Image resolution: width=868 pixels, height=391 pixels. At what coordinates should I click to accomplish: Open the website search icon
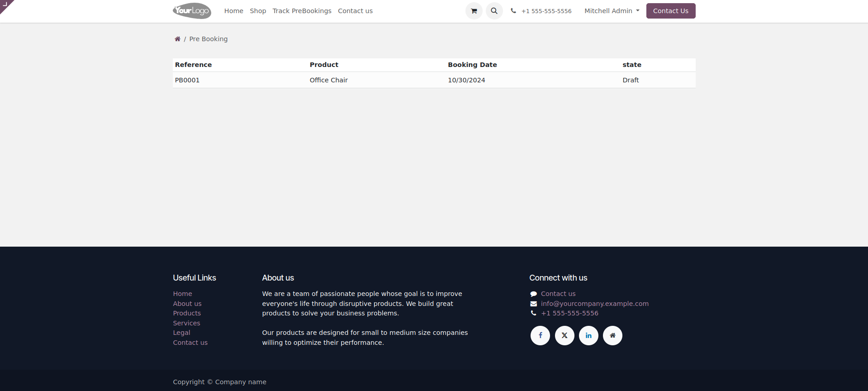click(494, 11)
